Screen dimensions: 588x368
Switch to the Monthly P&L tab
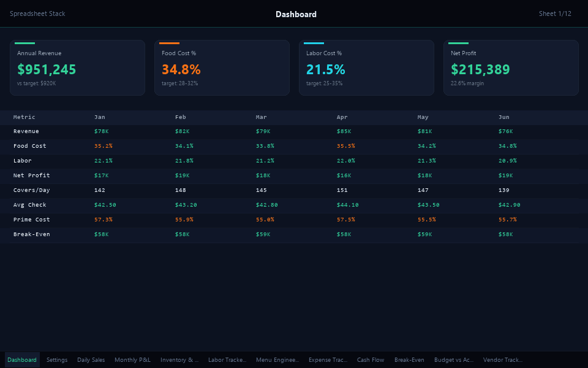click(x=132, y=360)
